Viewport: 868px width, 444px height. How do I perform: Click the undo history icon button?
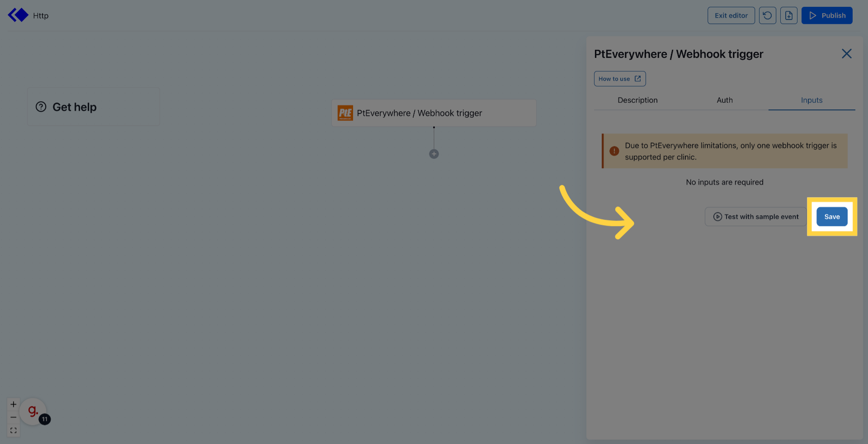[767, 15]
